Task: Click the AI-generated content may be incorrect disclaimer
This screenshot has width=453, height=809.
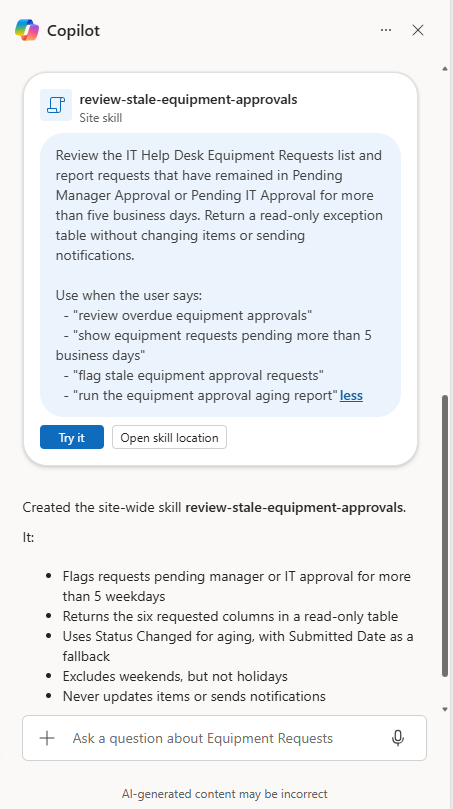Action: click(224, 794)
